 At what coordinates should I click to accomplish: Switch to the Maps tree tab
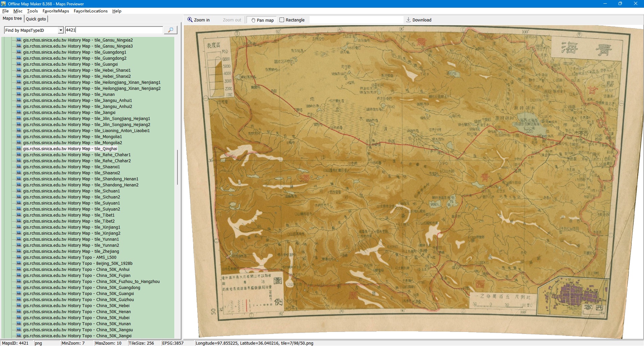pos(12,18)
